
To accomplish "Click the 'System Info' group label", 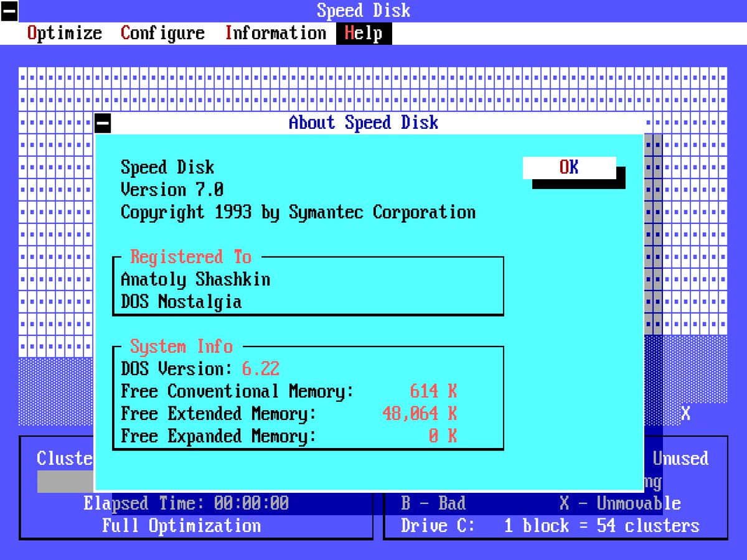I will tap(181, 347).
